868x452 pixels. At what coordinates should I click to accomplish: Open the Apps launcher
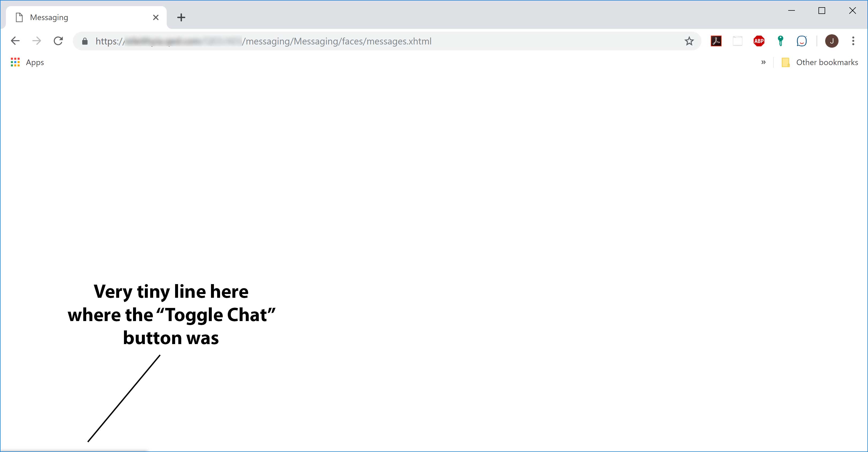pyautogui.click(x=15, y=62)
